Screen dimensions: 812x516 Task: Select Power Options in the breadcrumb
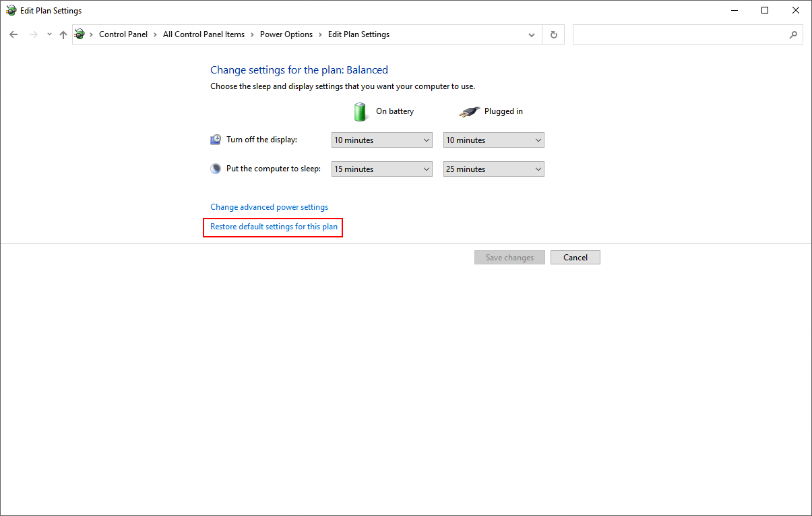(x=286, y=34)
